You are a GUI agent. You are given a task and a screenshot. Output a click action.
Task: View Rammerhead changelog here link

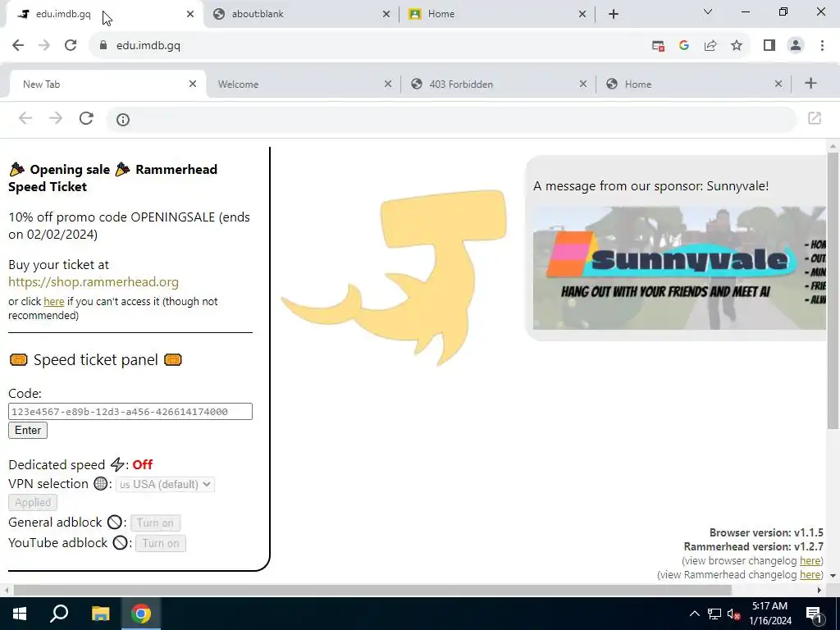click(810, 575)
